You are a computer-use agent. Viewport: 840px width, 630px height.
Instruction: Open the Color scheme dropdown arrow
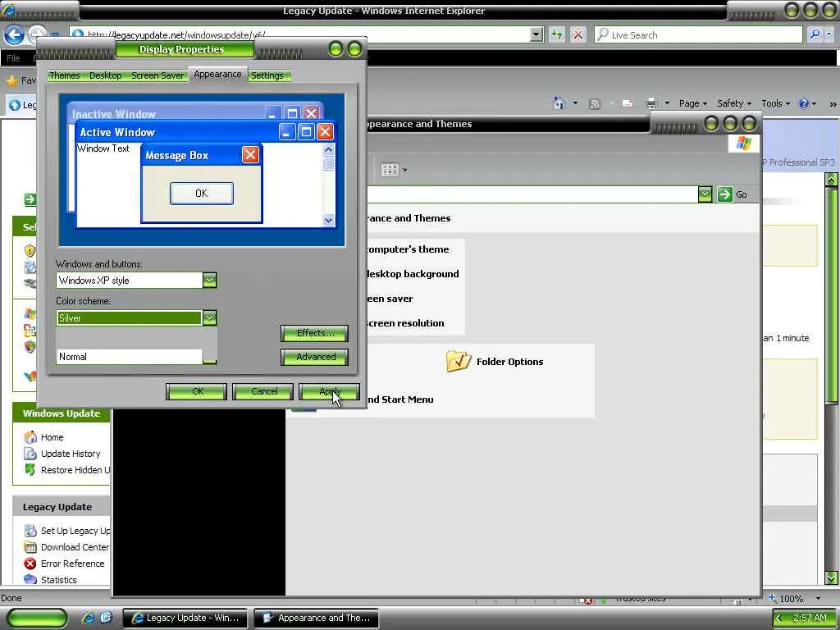(209, 317)
